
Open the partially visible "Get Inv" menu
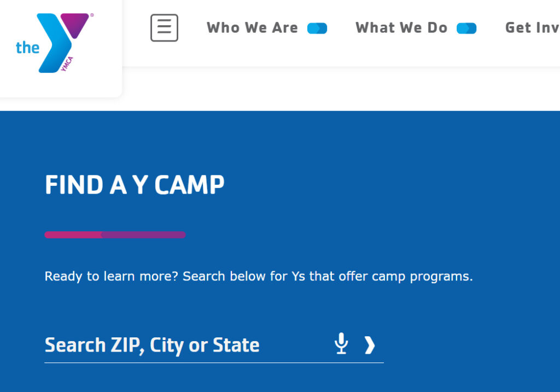click(532, 28)
